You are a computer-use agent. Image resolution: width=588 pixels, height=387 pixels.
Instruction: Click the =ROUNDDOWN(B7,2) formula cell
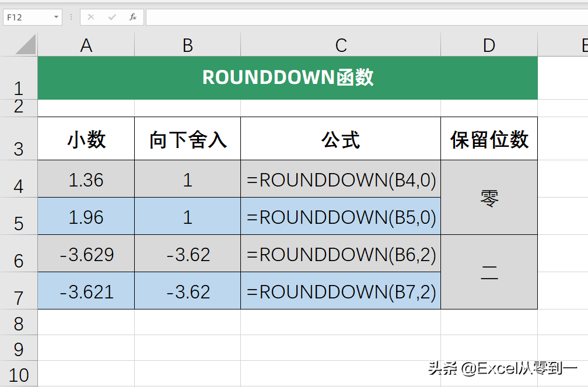[341, 291]
